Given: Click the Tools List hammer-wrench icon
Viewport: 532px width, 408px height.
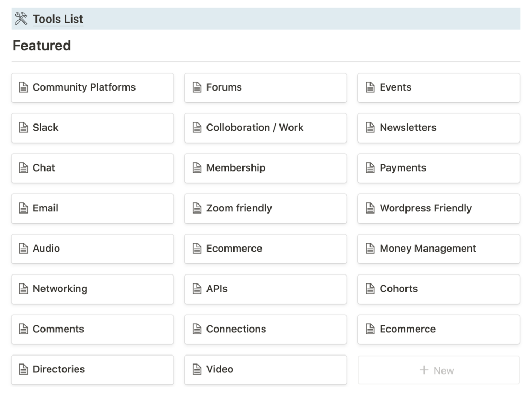Looking at the screenshot, I should coord(21,19).
